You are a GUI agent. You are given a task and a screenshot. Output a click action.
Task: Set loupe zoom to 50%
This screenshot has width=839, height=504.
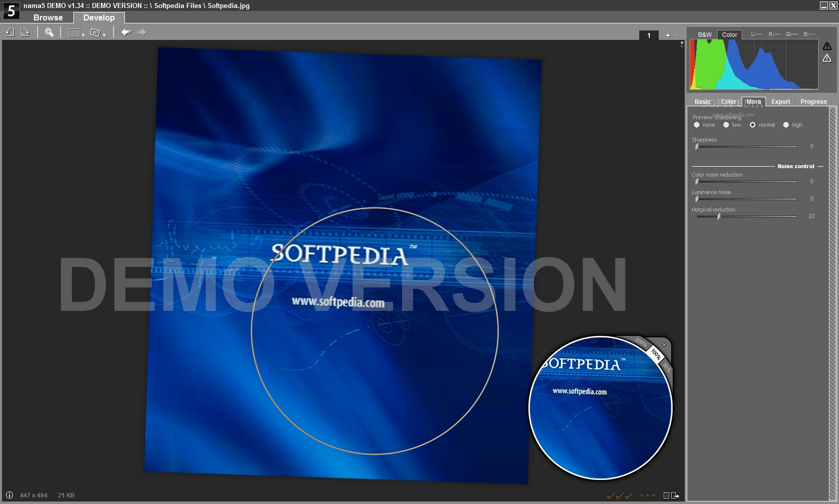pos(666,368)
